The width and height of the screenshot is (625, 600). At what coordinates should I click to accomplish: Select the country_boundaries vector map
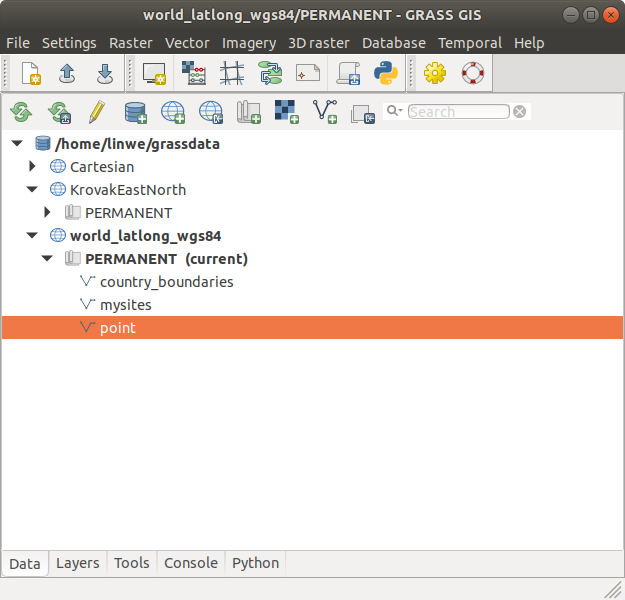tap(166, 282)
